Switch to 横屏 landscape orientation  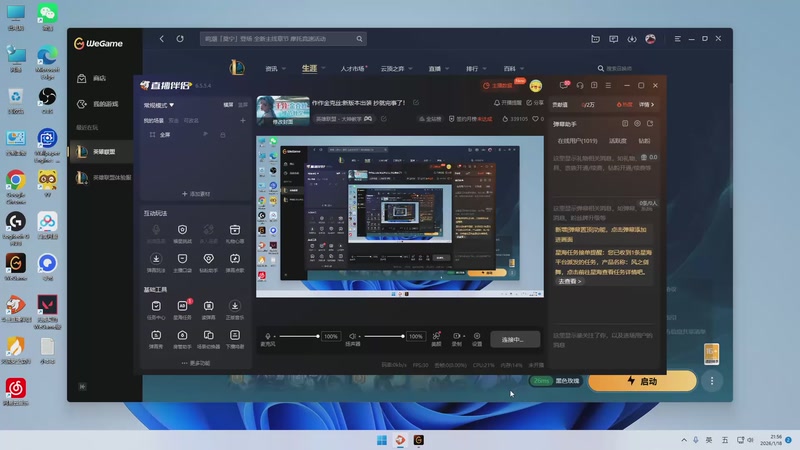click(228, 105)
